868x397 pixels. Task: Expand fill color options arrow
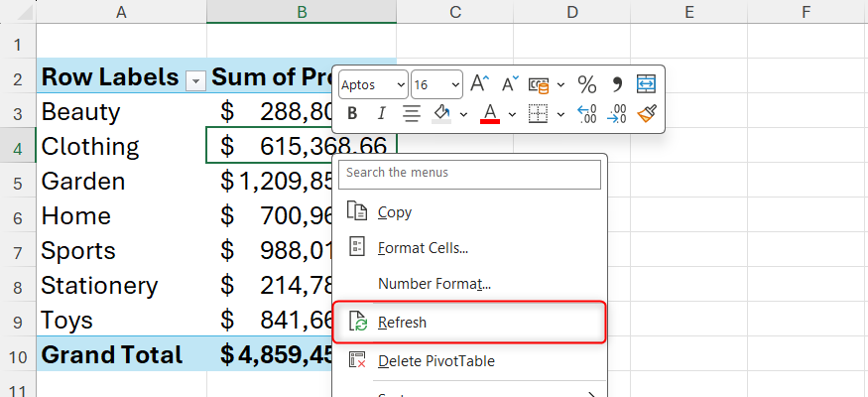pos(463,114)
